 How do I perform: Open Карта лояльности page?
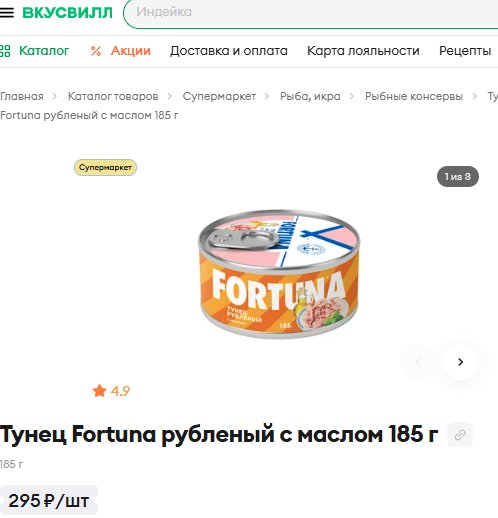coord(363,51)
